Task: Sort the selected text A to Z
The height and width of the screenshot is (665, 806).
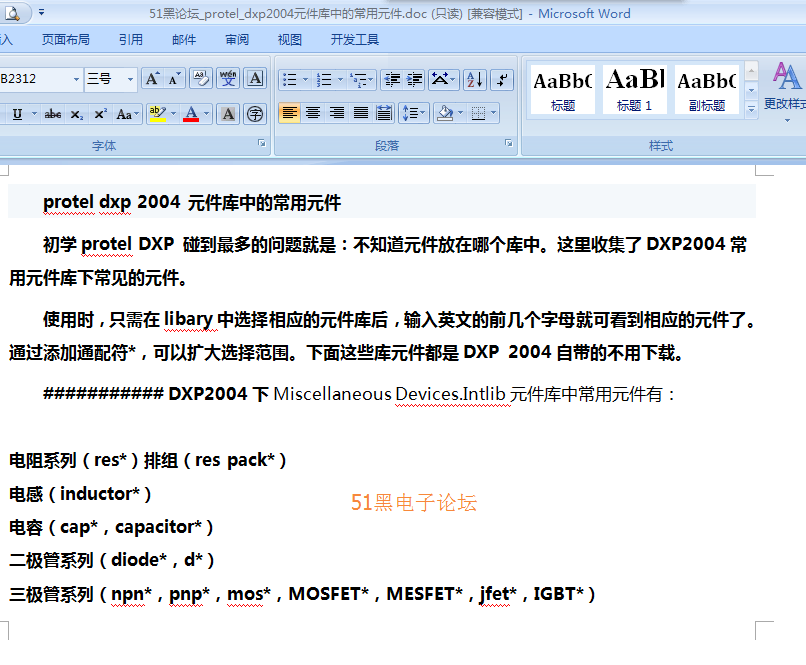Action: [474, 80]
